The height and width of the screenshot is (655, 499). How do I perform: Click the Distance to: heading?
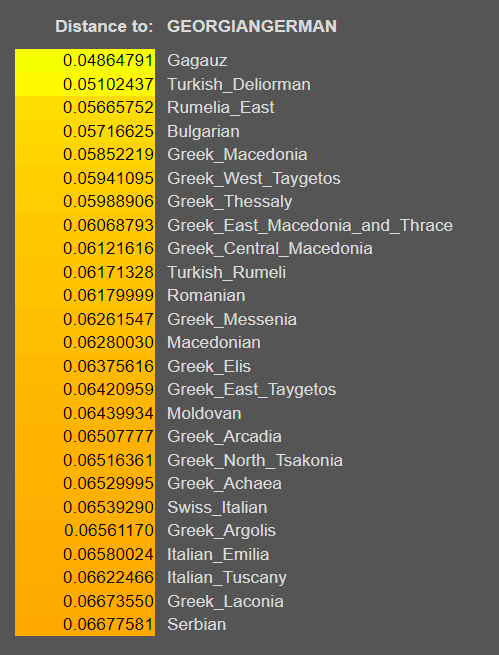104,26
